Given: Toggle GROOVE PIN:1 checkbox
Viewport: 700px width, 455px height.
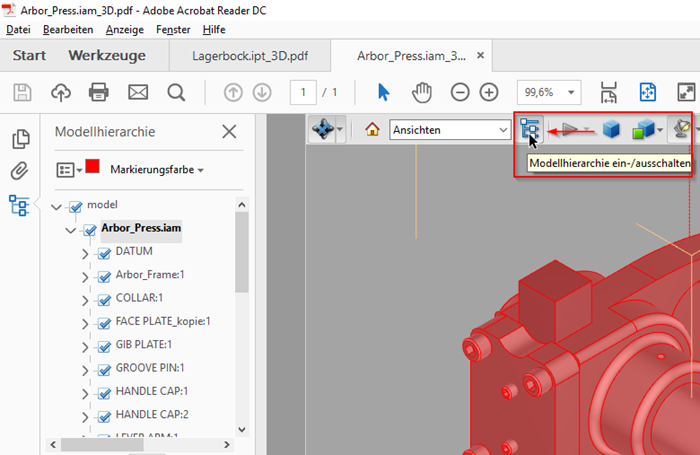Looking at the screenshot, I should [x=104, y=370].
